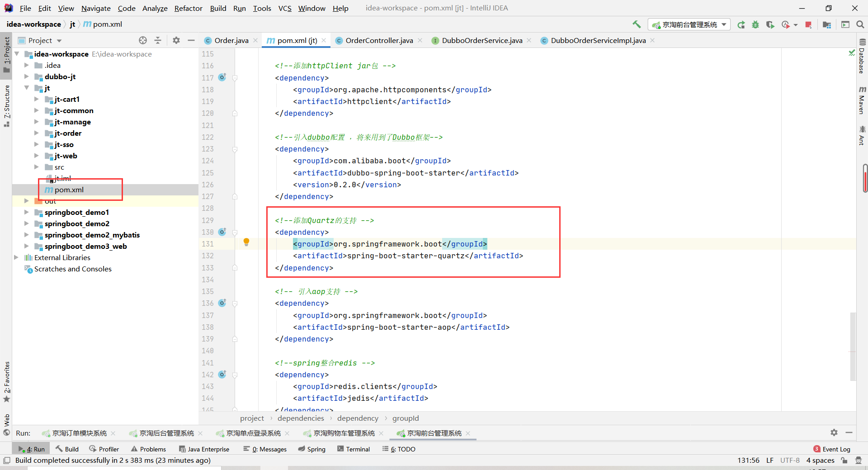Toggle the 1: Project side tab
The height and width of the screenshot is (470, 868).
[x=6, y=54]
